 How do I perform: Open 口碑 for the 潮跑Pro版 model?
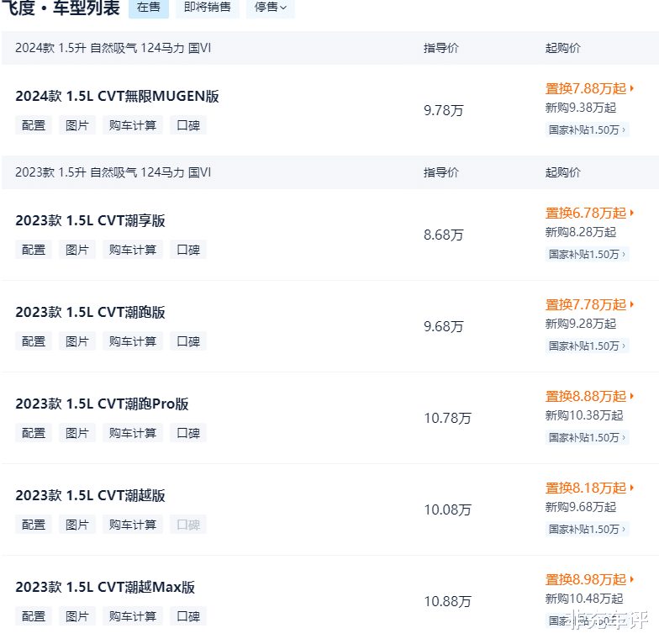pos(188,433)
